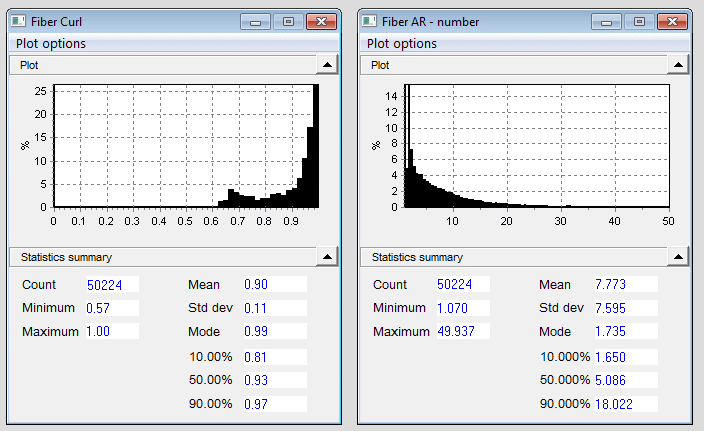Image resolution: width=704 pixels, height=431 pixels.
Task: Click the Fiber AR Maximum value 49.937
Action: tap(463, 331)
